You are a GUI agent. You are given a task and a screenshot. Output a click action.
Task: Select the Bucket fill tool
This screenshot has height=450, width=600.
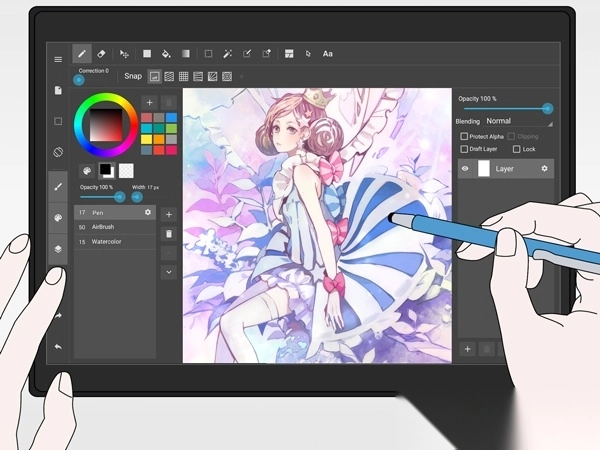[166, 53]
